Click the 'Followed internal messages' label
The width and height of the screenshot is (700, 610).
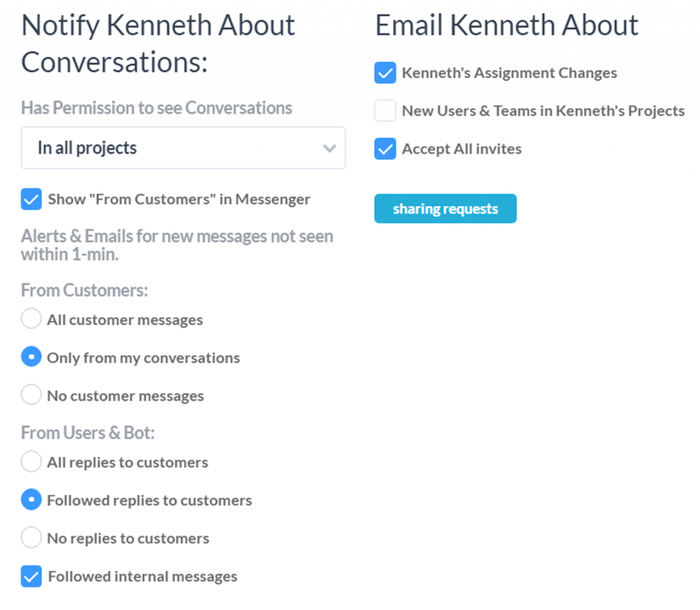(143, 576)
